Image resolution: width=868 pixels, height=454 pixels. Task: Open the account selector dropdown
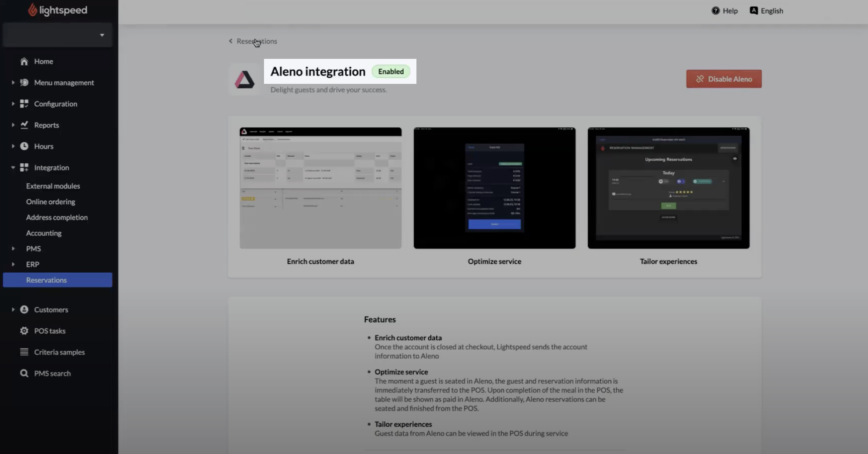(x=58, y=35)
